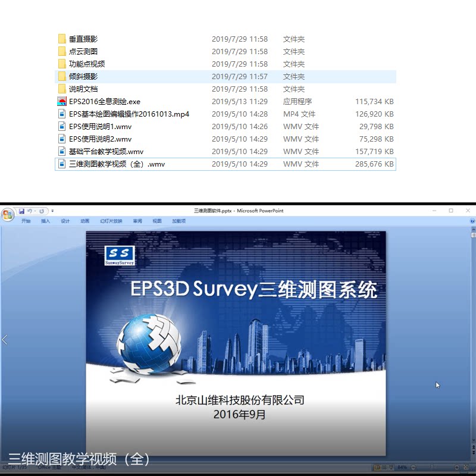476x476 pixels.
Task: Open the undo history dropdown arrow
Action: 35,211
